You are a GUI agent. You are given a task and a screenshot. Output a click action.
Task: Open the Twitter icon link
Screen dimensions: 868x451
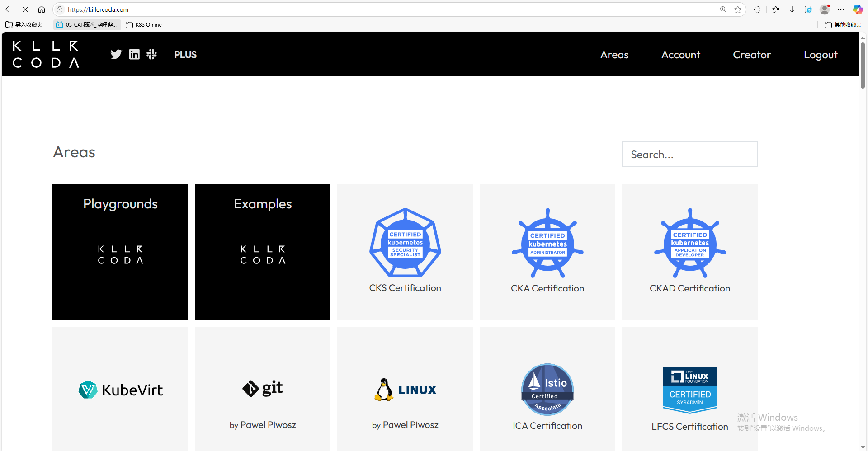[116, 54]
